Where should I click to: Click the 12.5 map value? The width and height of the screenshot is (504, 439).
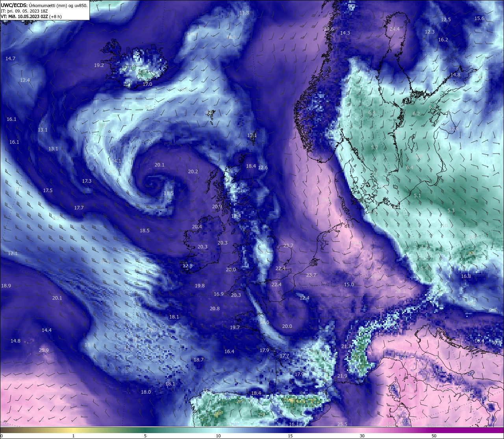pyautogui.click(x=446, y=20)
